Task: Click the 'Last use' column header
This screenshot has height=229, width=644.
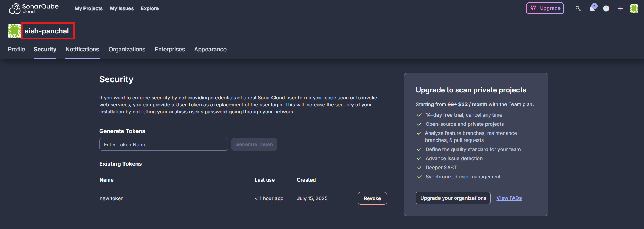Action: tap(264, 180)
